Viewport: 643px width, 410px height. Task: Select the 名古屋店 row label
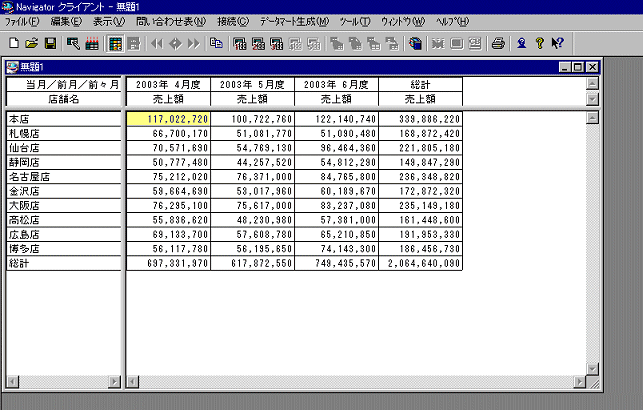[x=64, y=177]
